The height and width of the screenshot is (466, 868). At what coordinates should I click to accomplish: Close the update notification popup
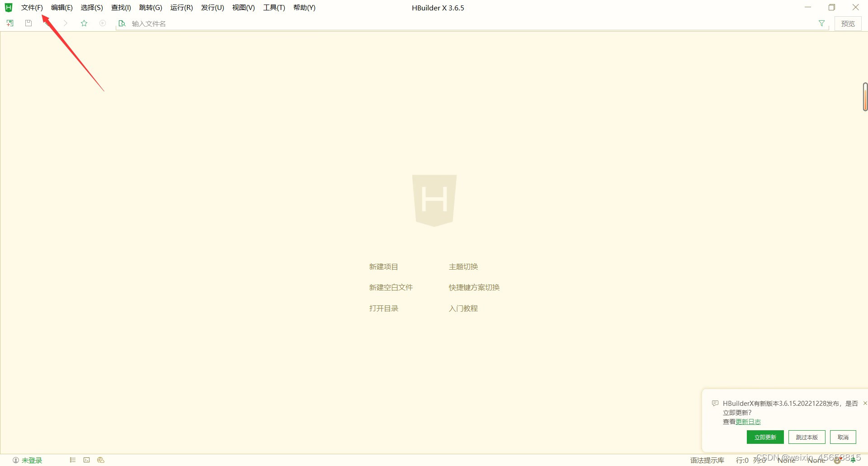click(x=865, y=403)
